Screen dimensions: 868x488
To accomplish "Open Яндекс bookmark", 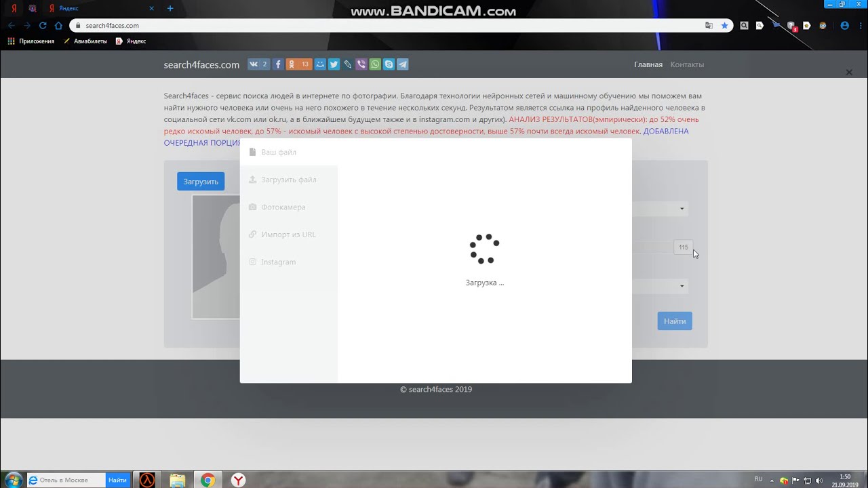I will pyautogui.click(x=130, y=41).
